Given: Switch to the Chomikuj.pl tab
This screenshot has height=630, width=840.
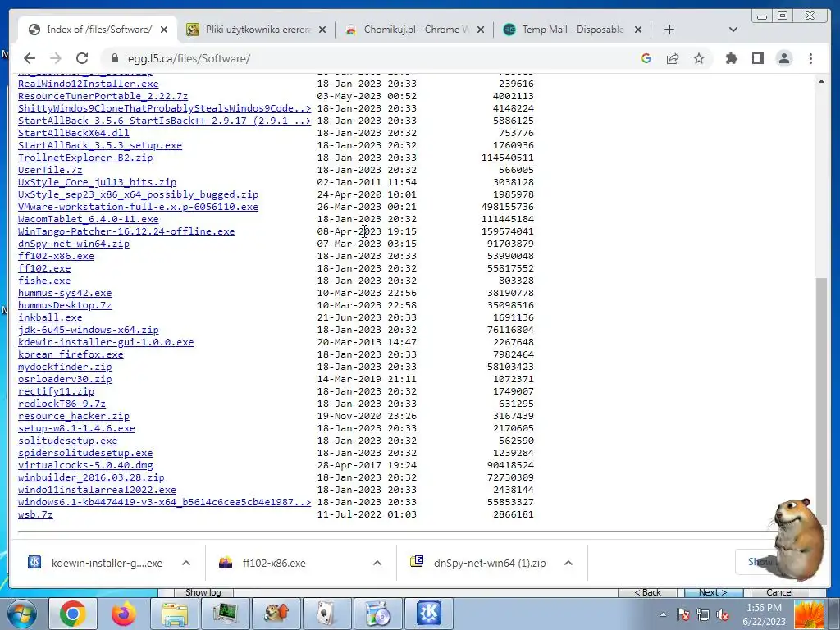Looking at the screenshot, I should 414,30.
